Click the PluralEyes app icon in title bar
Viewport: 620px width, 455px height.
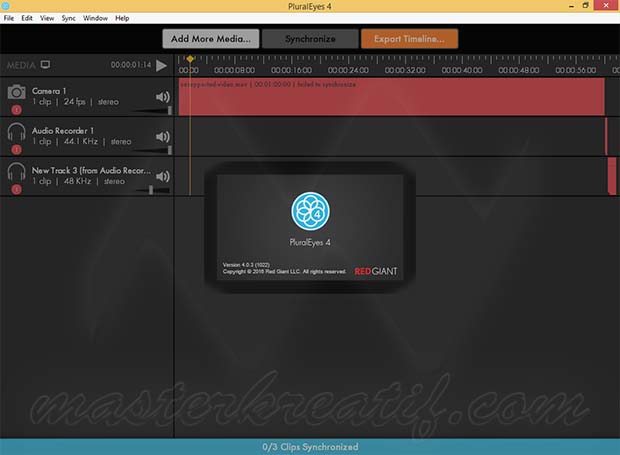point(6,6)
